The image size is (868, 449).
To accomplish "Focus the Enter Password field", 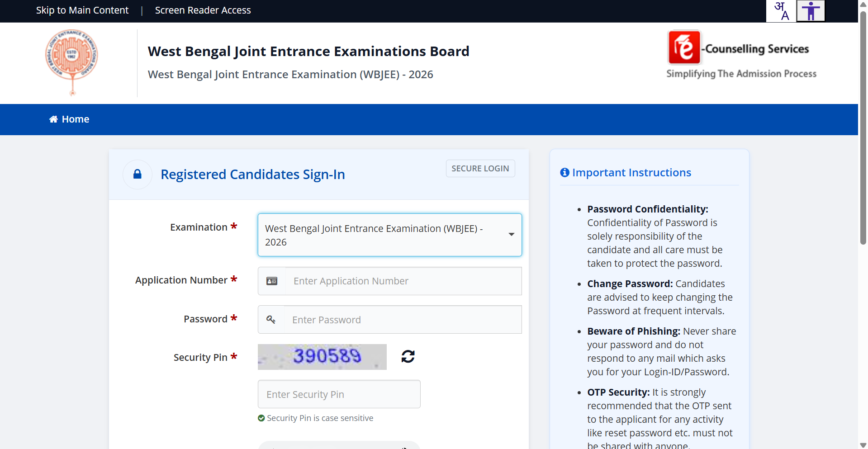I will (x=402, y=320).
